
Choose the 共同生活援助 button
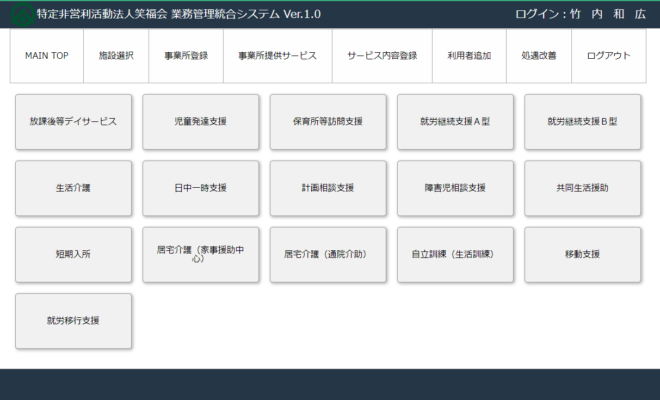(x=582, y=188)
